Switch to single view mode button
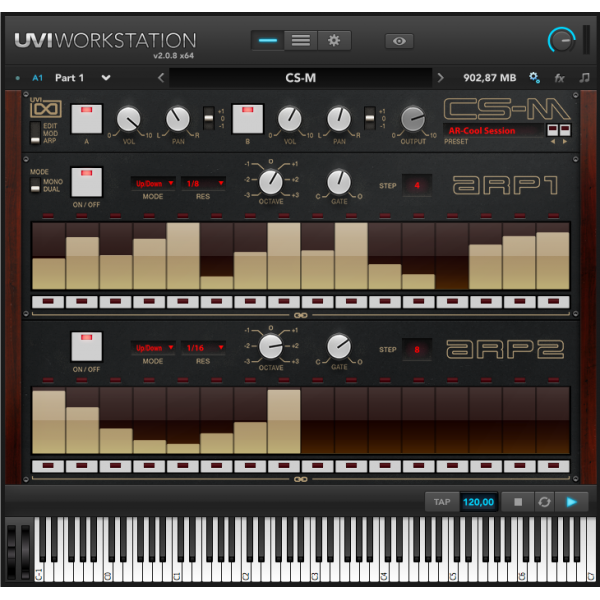 268,40
